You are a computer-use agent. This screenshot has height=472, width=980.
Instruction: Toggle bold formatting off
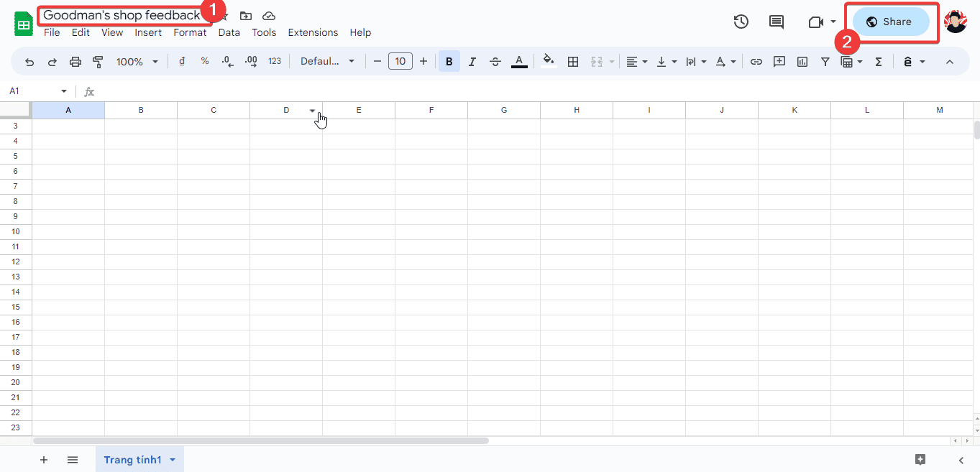pyautogui.click(x=449, y=62)
